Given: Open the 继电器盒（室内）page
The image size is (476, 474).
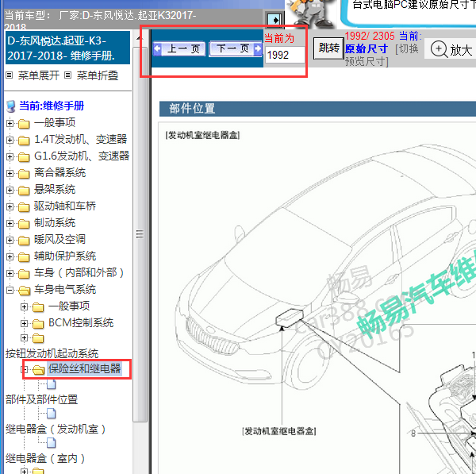Looking at the screenshot, I should click(45, 458).
